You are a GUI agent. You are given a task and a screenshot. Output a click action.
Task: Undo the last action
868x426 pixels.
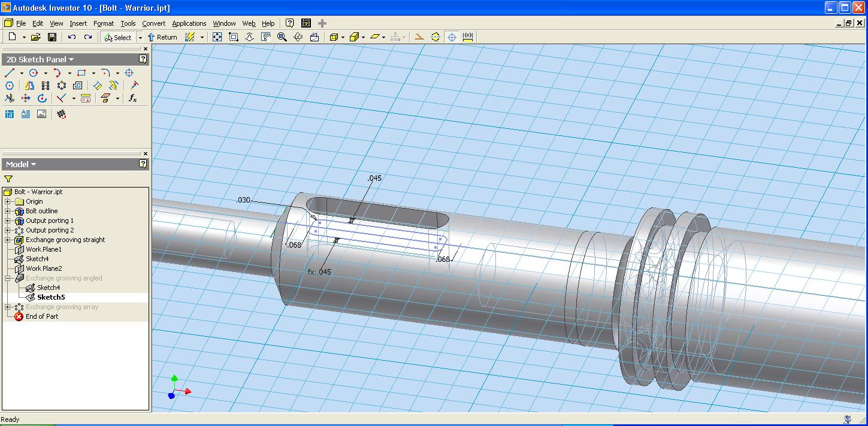coord(72,37)
